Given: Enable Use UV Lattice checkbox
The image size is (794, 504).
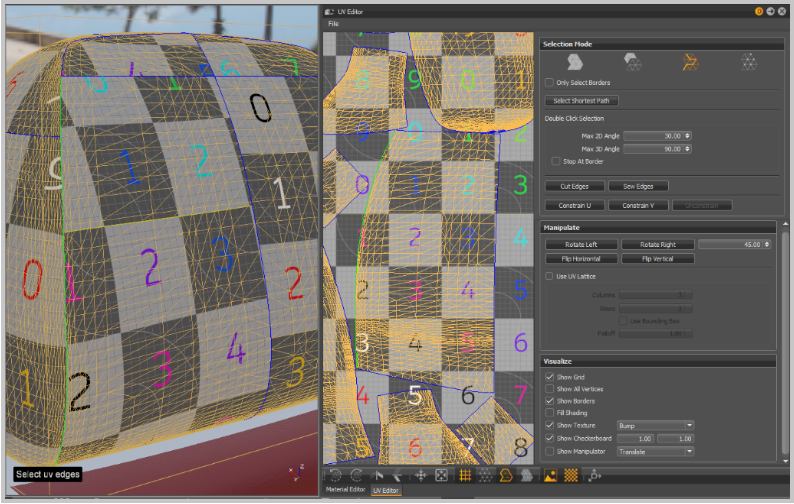Looking at the screenshot, I should 549,276.
